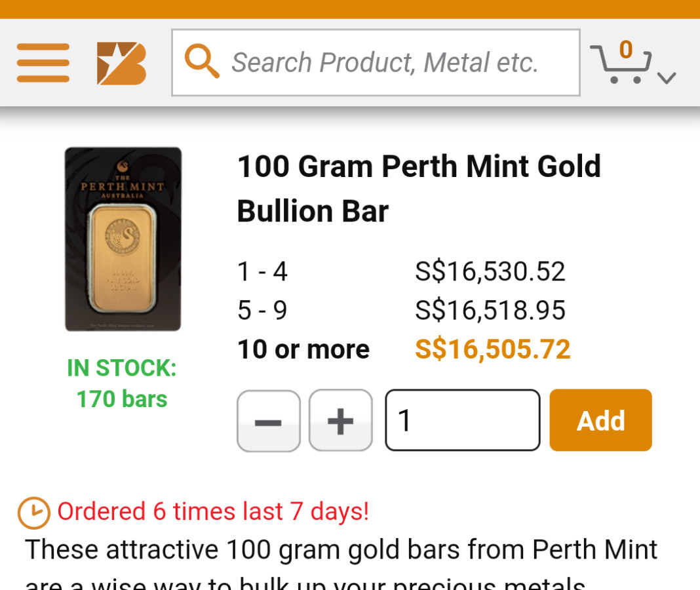This screenshot has width=700, height=590.
Task: Click the magnifying glass search icon
Action: 201,62
